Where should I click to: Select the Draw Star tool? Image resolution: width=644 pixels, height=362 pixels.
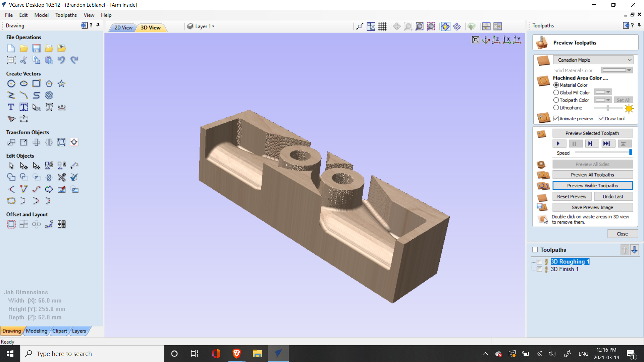click(x=61, y=84)
